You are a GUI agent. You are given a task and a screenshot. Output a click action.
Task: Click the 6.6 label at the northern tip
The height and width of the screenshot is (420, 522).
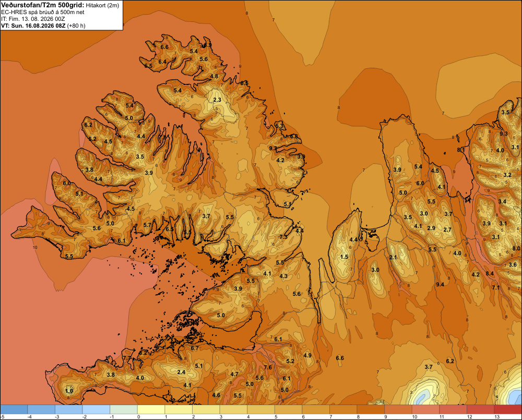tap(164, 47)
